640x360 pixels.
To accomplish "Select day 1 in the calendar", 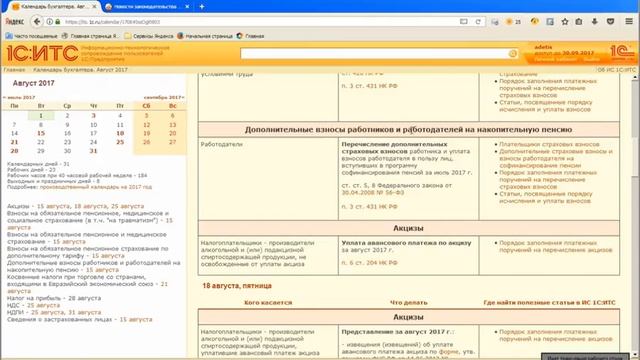I will click(41, 116).
